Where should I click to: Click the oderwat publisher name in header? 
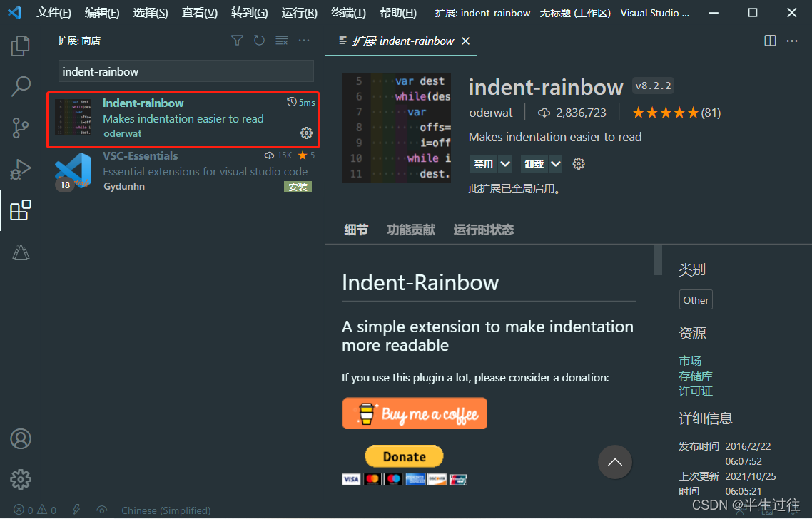coord(490,113)
